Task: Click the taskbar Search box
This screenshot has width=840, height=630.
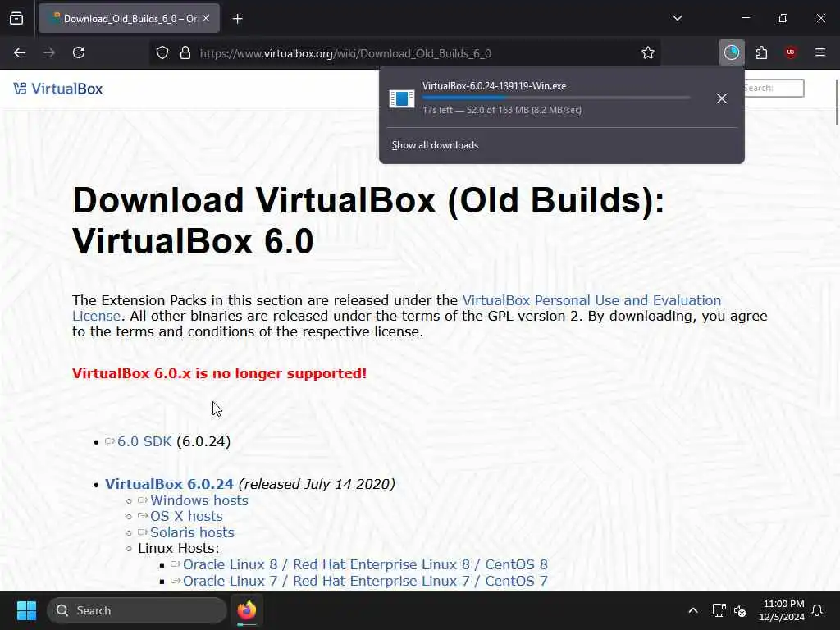Action: (137, 610)
